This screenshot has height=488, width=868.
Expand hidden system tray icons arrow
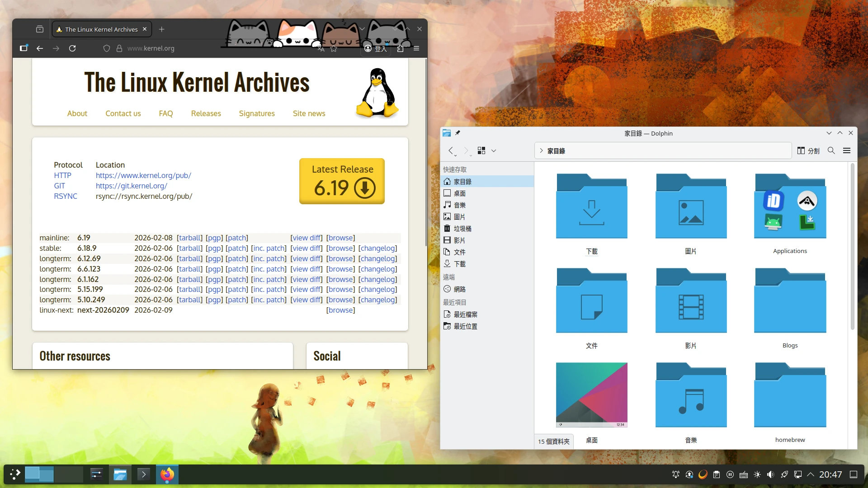[x=811, y=474]
